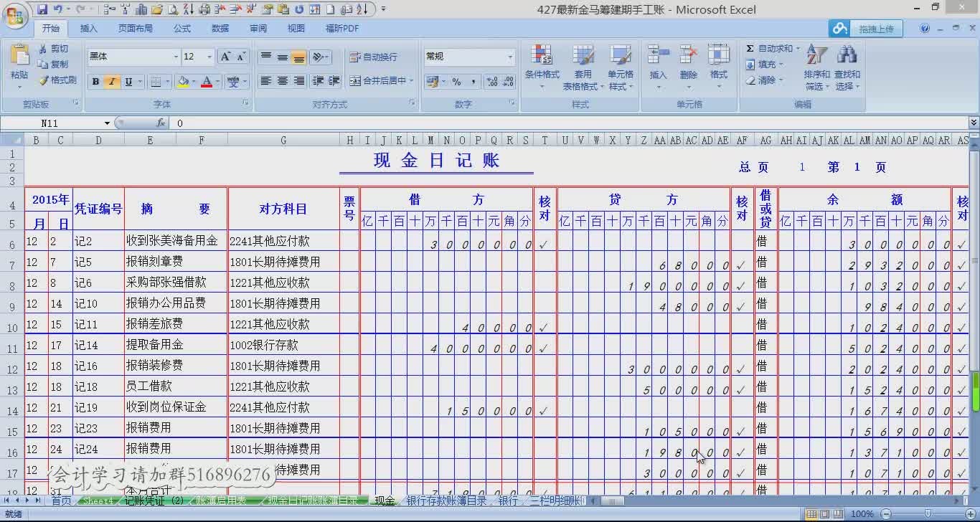Image resolution: width=980 pixels, height=522 pixels.
Task: Save the workbook from the quick access toolbar
Action: (x=42, y=9)
